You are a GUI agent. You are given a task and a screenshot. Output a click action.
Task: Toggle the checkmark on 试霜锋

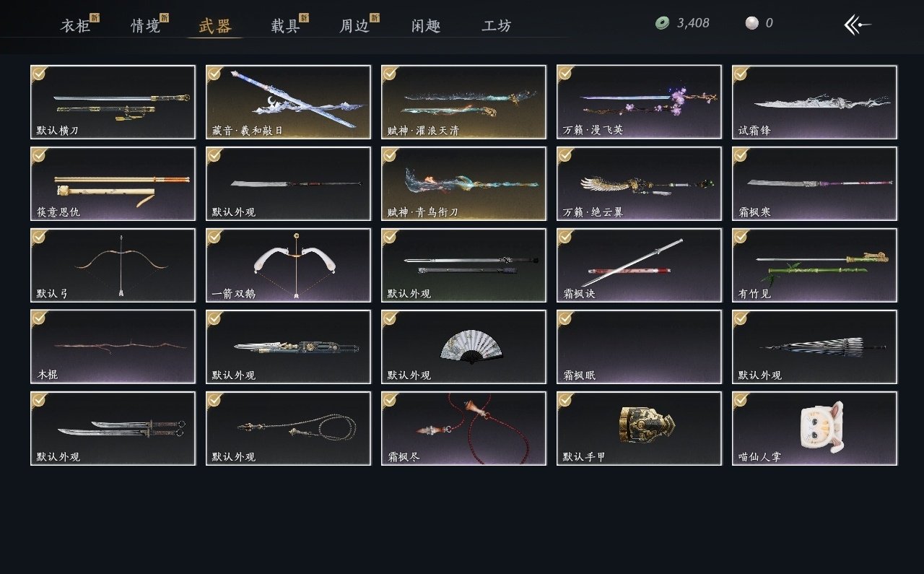[741, 73]
